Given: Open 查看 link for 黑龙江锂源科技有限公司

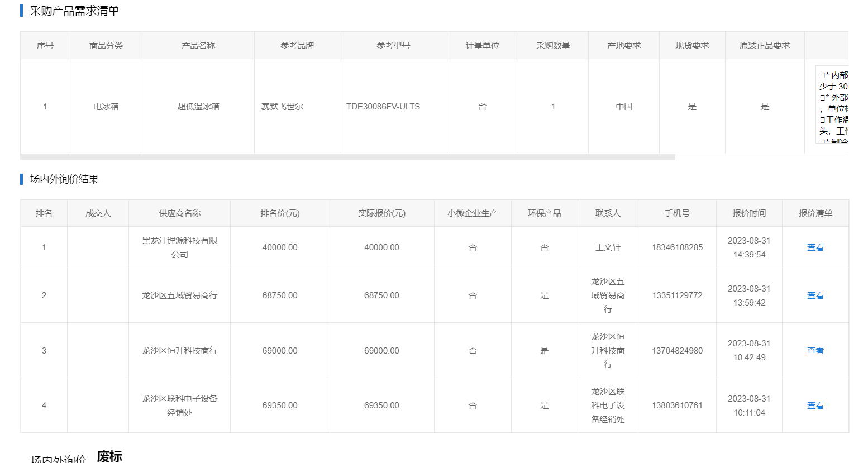Looking at the screenshot, I should point(815,247).
